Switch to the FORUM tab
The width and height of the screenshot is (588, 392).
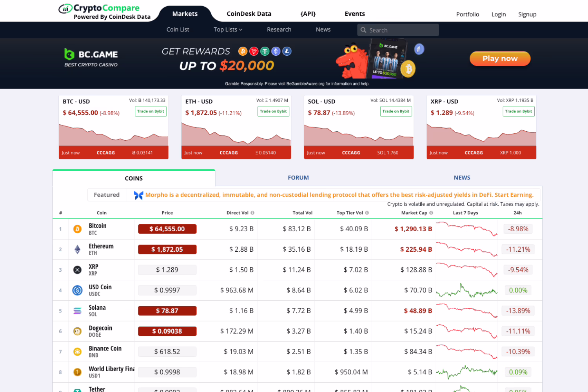(x=298, y=178)
